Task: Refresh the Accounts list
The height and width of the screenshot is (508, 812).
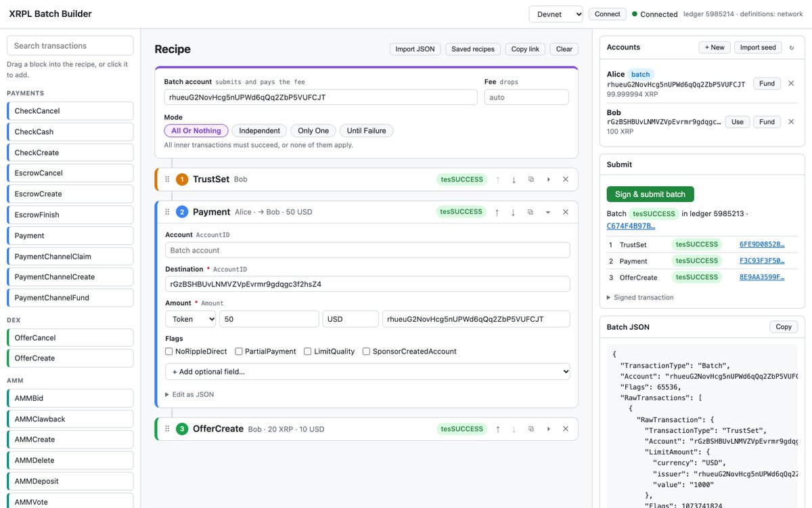Action: coord(792,47)
